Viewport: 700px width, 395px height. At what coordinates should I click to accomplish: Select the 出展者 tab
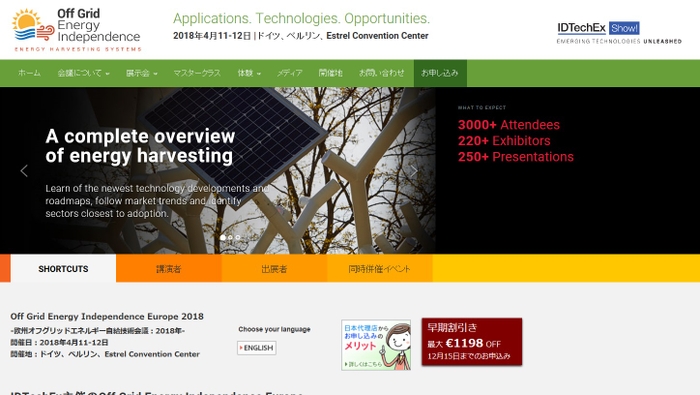274,269
